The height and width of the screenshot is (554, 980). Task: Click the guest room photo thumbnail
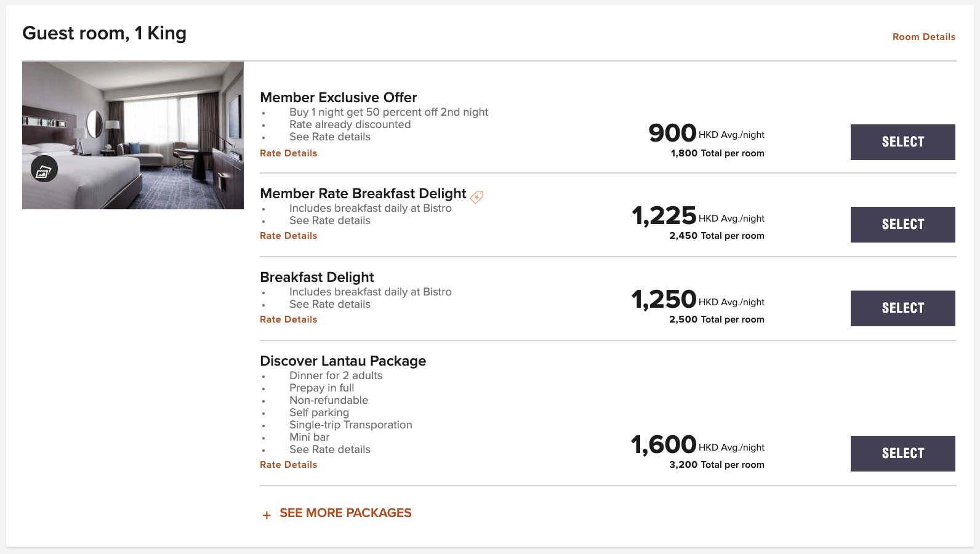tap(133, 135)
